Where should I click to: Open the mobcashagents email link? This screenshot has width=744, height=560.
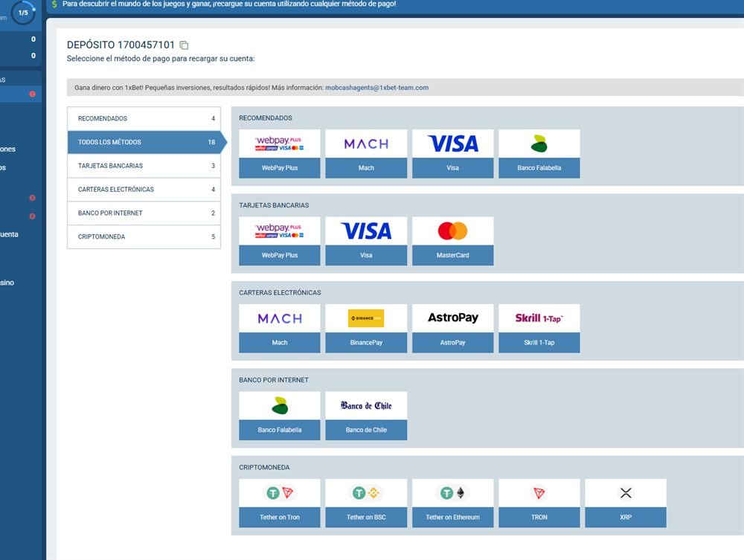(x=376, y=88)
